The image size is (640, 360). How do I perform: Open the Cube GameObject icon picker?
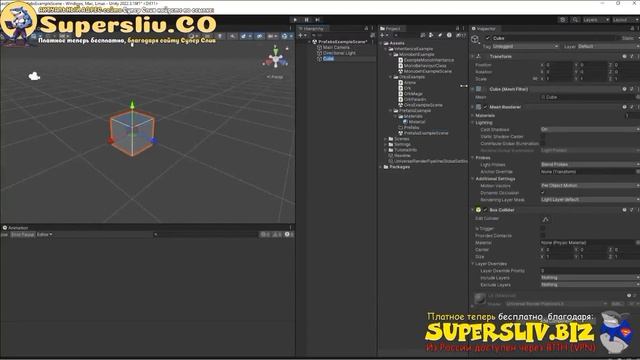(x=476, y=39)
